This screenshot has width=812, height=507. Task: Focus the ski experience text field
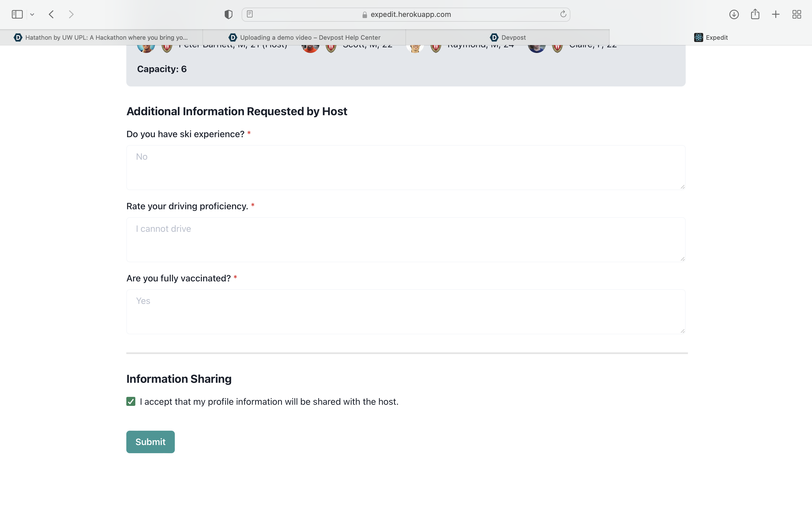tap(406, 168)
